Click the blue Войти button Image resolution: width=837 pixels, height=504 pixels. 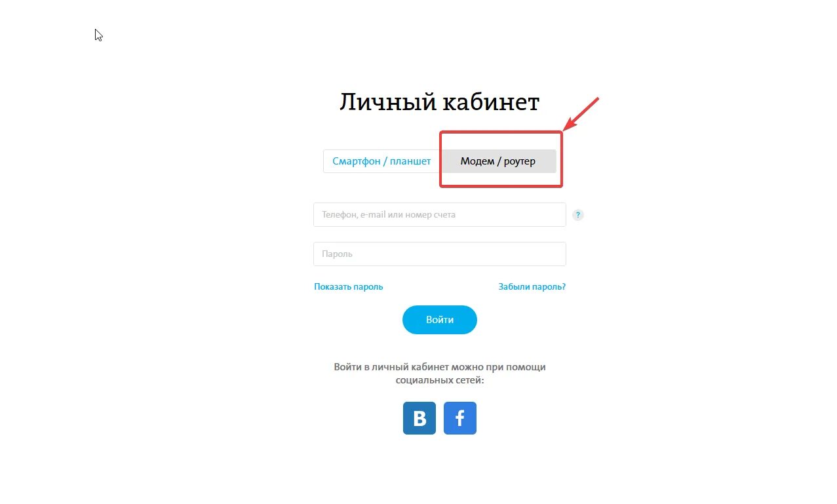[x=439, y=320]
